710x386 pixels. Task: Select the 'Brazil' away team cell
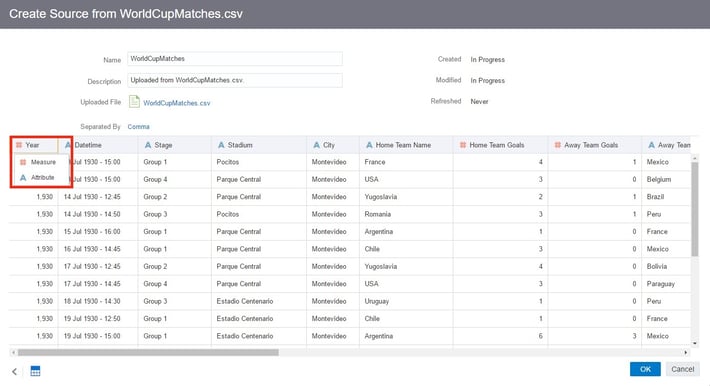[x=666, y=197]
